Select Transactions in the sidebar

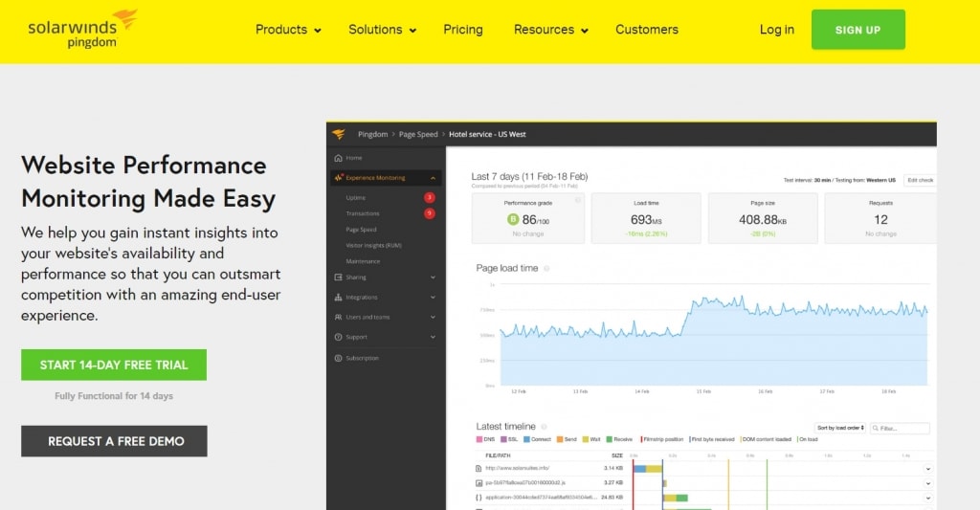click(x=363, y=213)
